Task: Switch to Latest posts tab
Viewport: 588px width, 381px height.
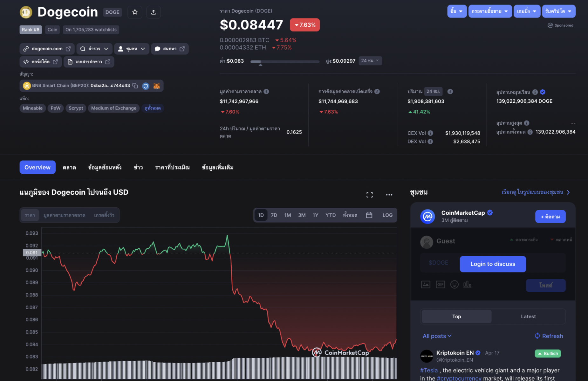Action: coord(528,316)
